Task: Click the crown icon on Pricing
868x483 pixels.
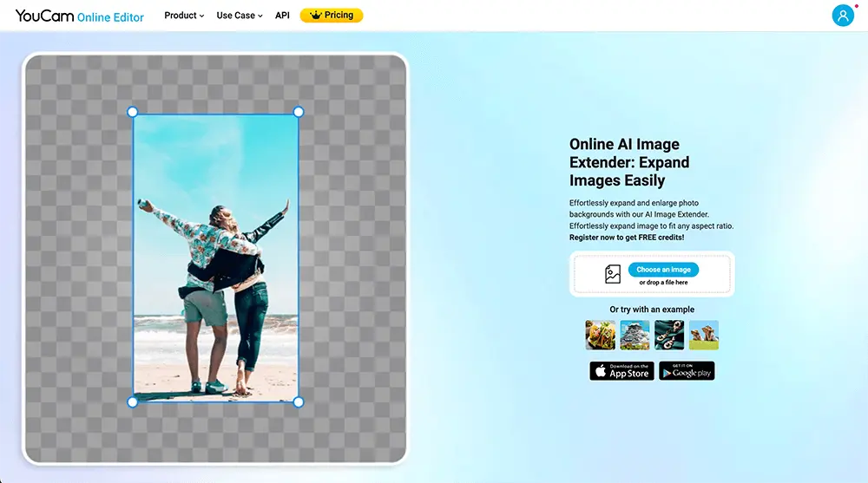Action: pyautogui.click(x=316, y=16)
